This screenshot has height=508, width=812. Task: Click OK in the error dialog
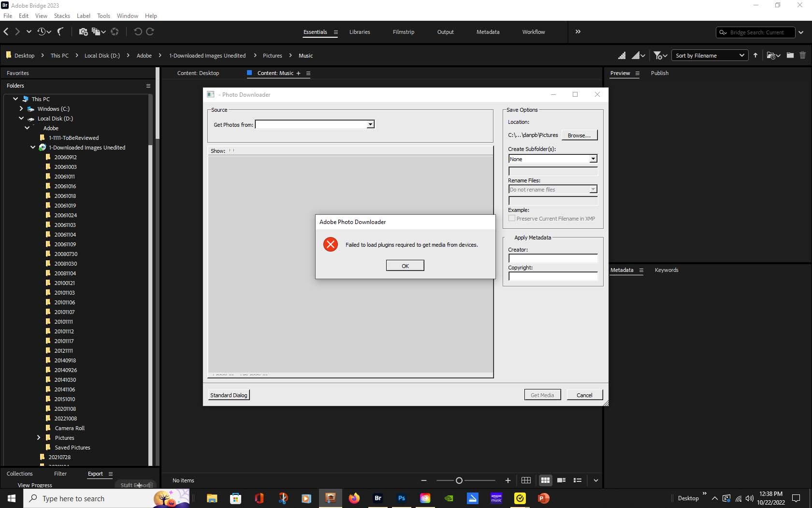(405, 266)
